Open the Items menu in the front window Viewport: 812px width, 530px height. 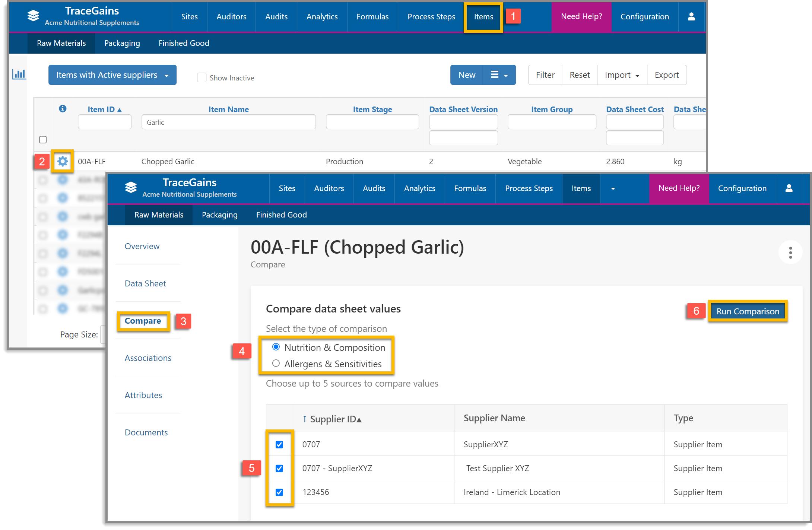coord(581,188)
